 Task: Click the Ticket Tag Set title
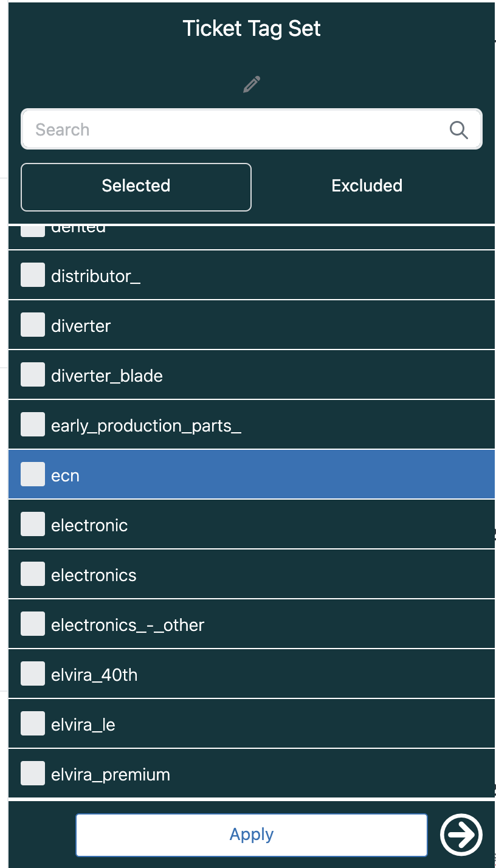point(252,29)
